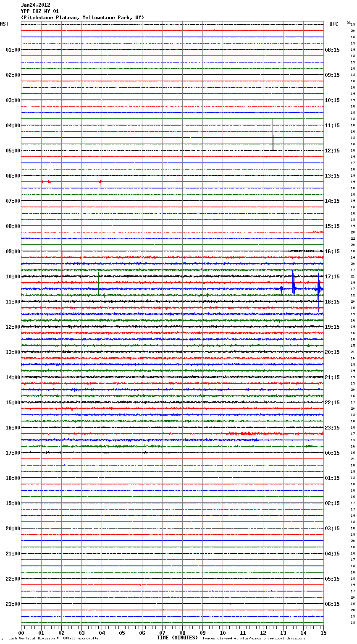Click the 05:15 UTC time label
The height and width of the screenshot is (644, 357).
pos(332,579)
